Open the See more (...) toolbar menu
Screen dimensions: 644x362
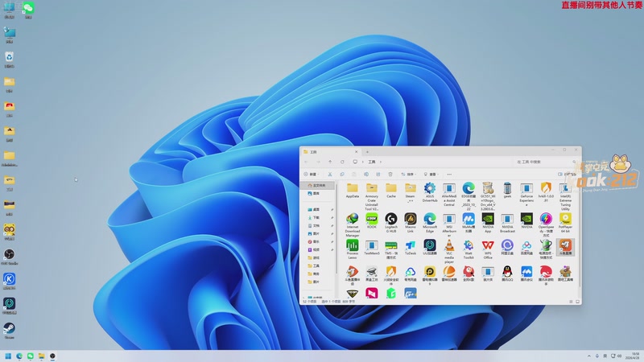click(449, 174)
